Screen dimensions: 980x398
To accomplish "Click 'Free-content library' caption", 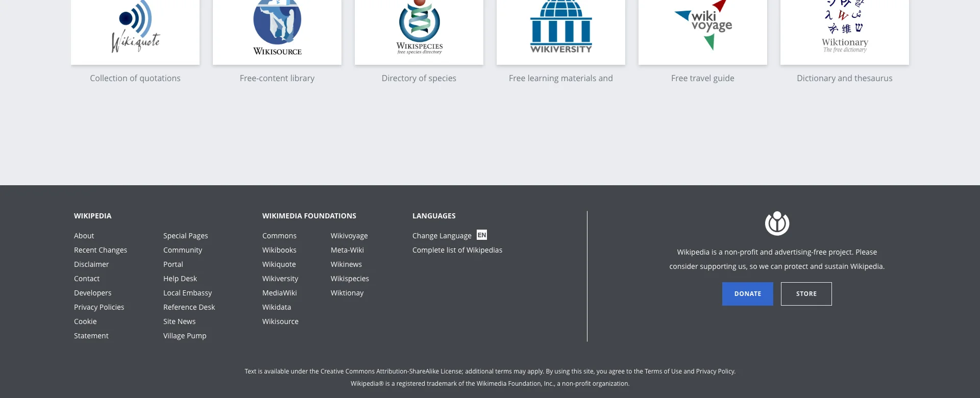I will (277, 78).
